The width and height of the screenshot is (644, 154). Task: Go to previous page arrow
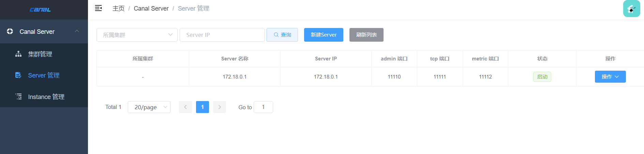(185, 107)
